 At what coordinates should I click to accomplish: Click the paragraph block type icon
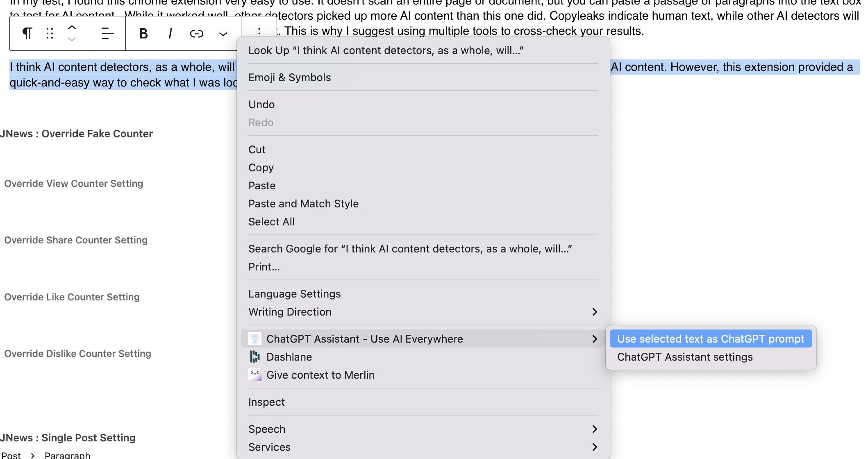click(x=27, y=34)
